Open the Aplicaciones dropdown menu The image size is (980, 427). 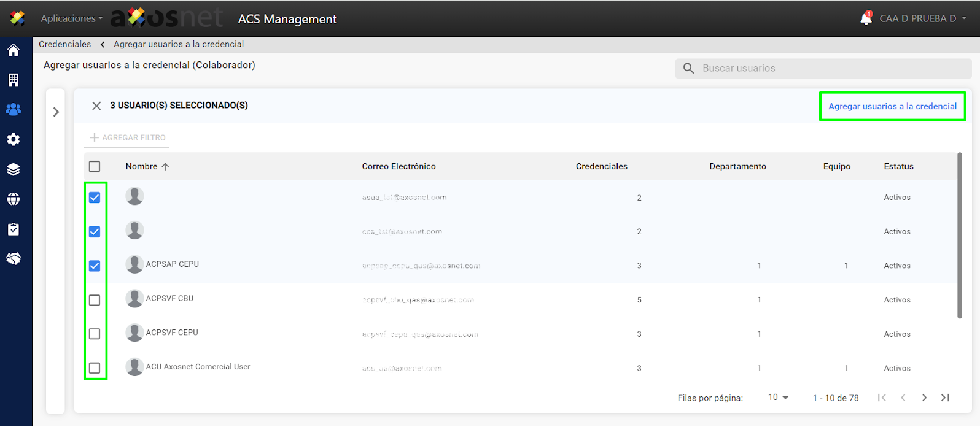point(71,18)
